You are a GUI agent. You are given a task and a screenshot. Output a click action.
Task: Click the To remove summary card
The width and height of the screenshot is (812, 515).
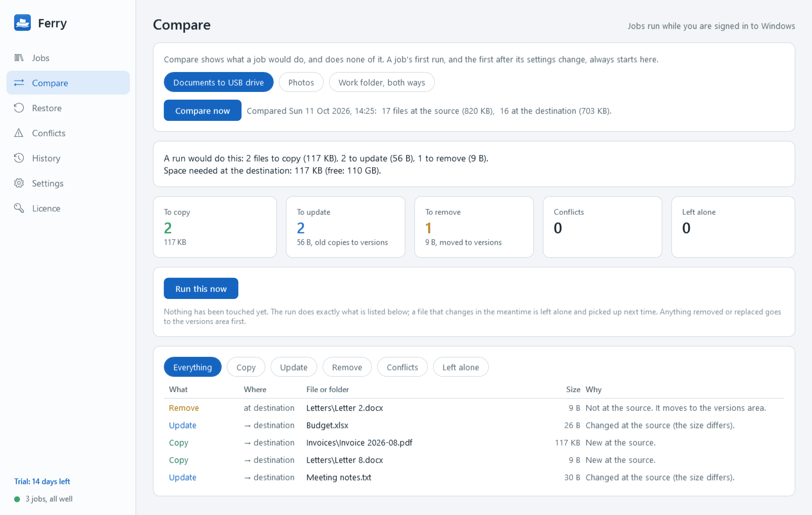(474, 227)
